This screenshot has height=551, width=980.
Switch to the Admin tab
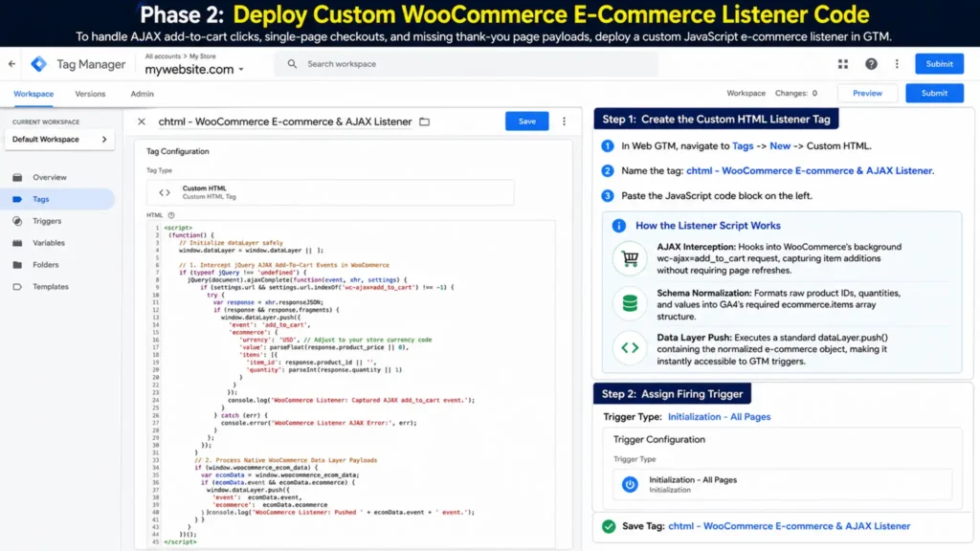[142, 94]
